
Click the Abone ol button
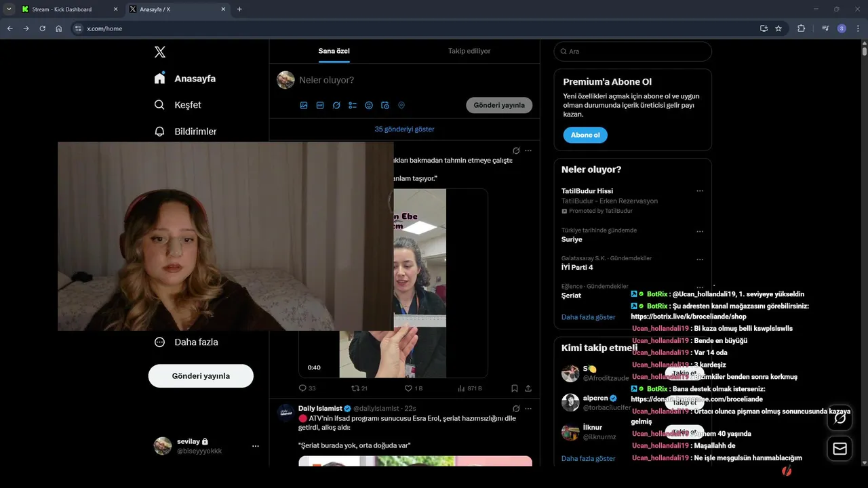(585, 135)
